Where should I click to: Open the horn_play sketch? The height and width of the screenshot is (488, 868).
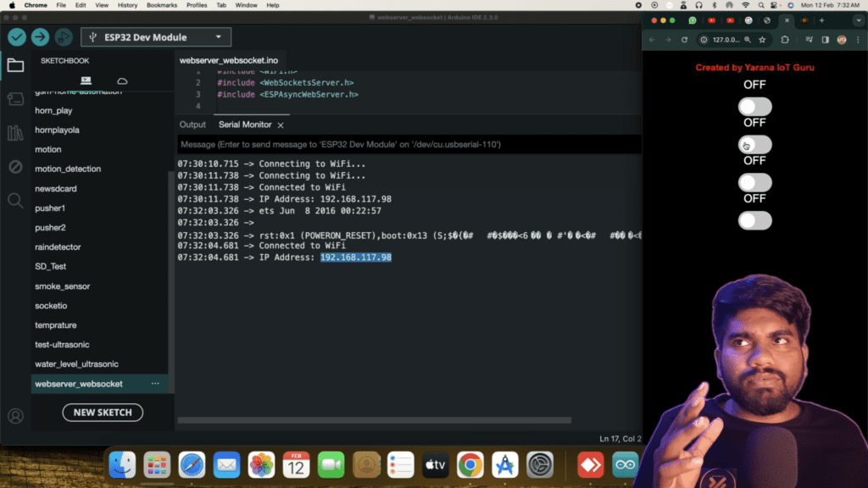[x=53, y=111]
